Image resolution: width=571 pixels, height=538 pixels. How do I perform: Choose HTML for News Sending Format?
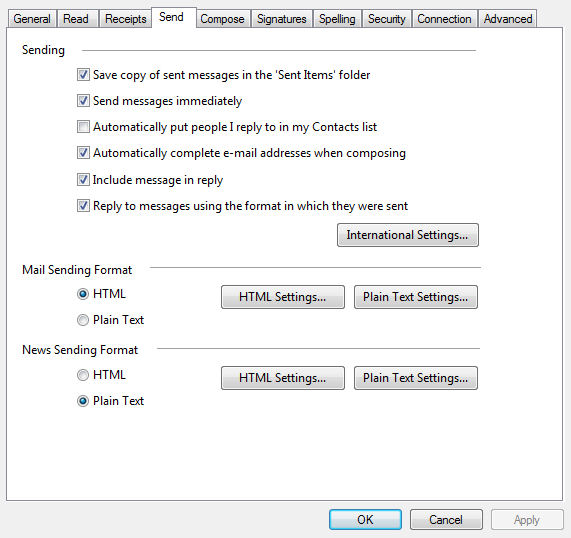[83, 375]
